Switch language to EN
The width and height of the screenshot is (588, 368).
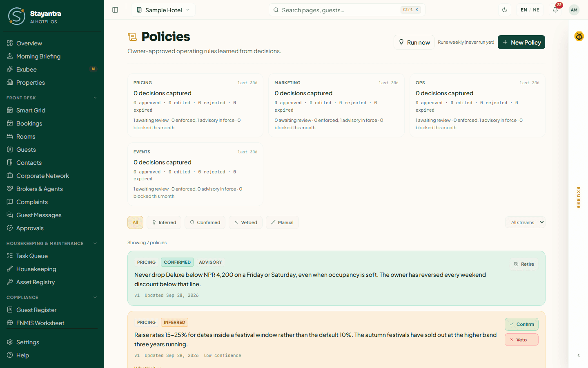pyautogui.click(x=524, y=10)
